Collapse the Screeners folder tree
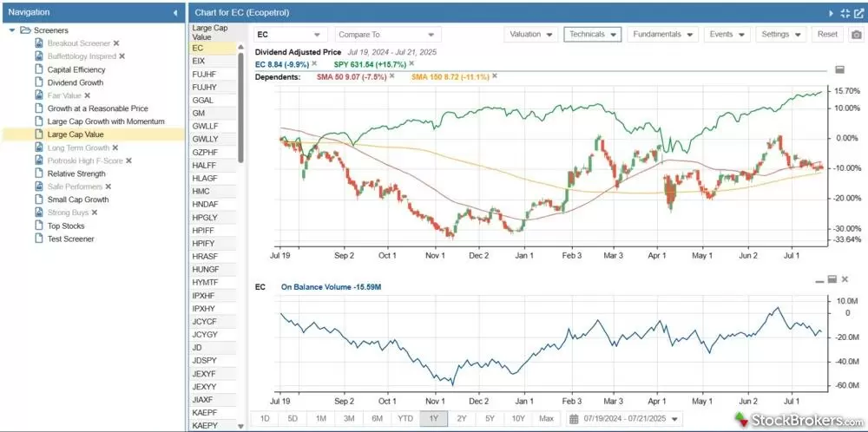This screenshot has height=432, width=868. coord(12,30)
